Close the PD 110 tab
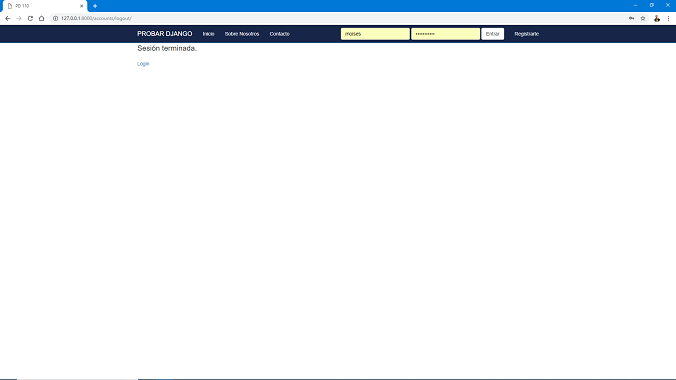676x380 pixels. point(81,6)
